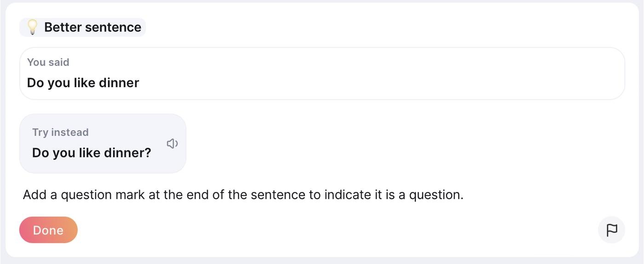The width and height of the screenshot is (644, 264).
Task: Click the word "Add" in the explanation
Action: coord(34,195)
